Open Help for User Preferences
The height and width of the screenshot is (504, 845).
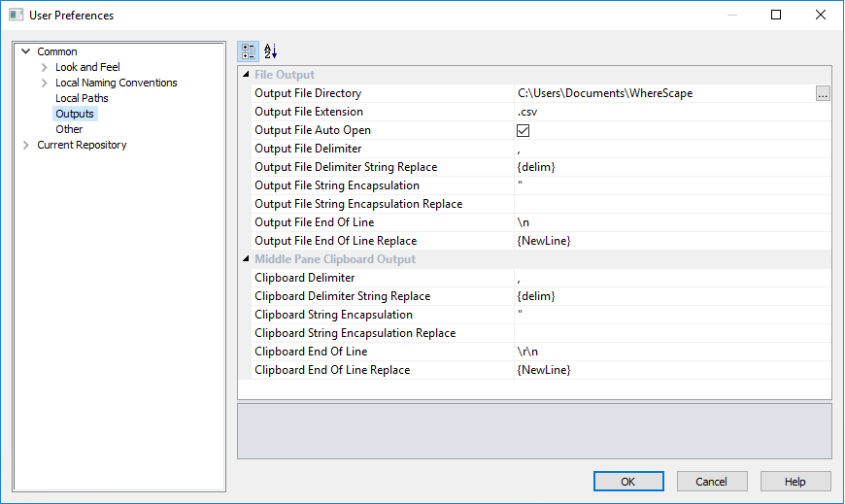[794, 482]
